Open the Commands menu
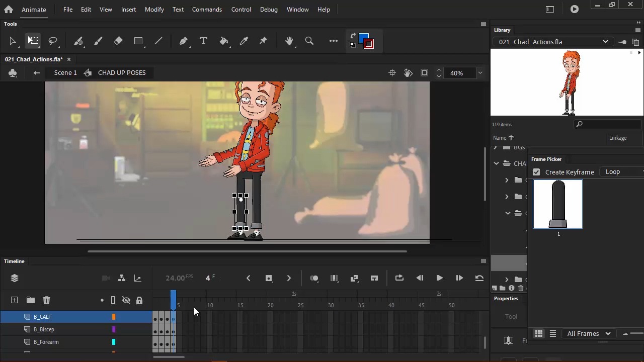 207,10
